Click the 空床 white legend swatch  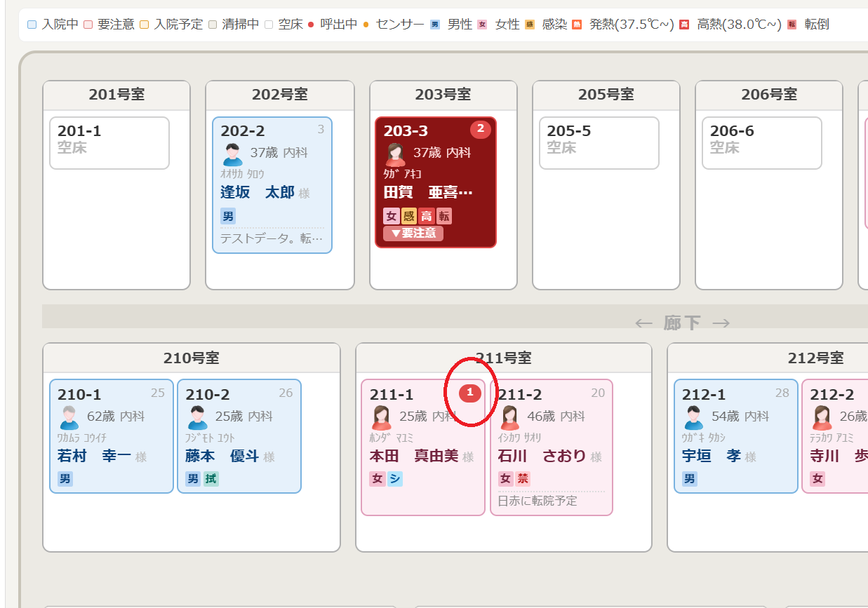click(269, 25)
